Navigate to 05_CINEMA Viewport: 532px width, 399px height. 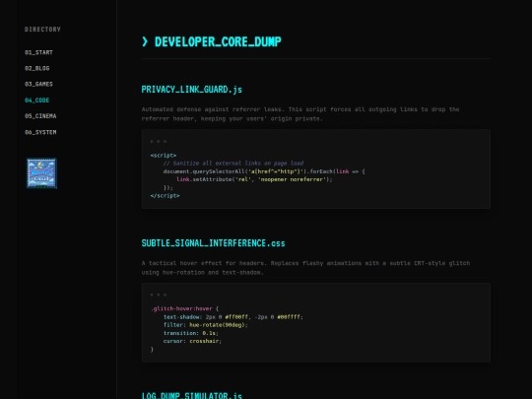tap(40, 116)
